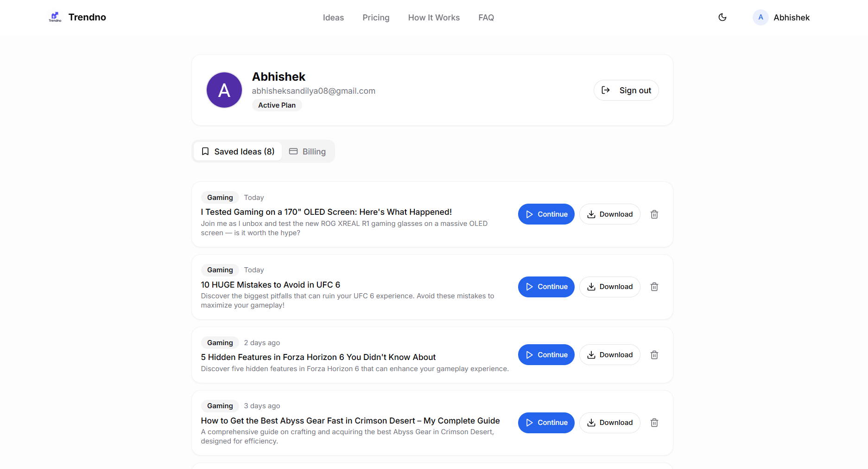The height and width of the screenshot is (469, 868).
Task: Toggle dark mode moon icon
Action: coord(722,17)
